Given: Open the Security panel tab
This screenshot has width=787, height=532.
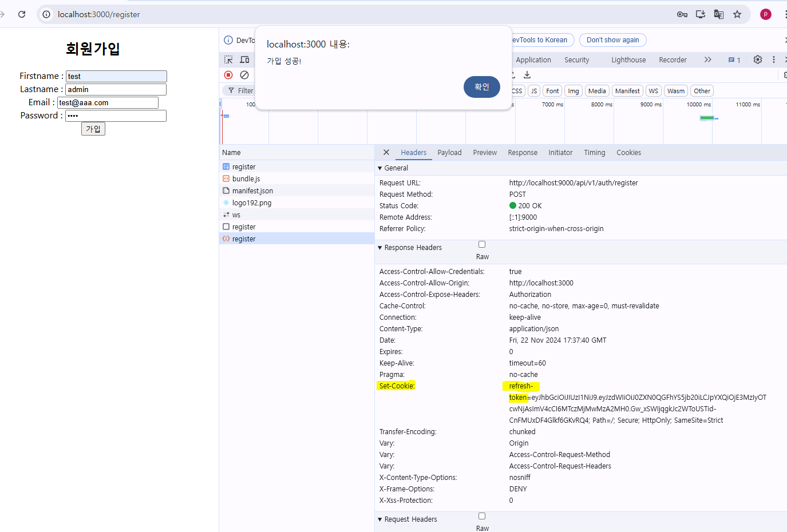Looking at the screenshot, I should click(x=576, y=60).
